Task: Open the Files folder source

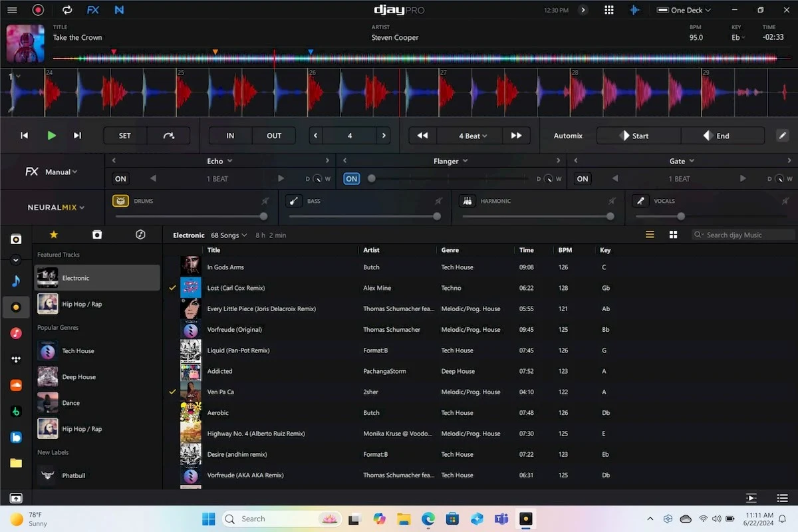Action: tap(16, 464)
